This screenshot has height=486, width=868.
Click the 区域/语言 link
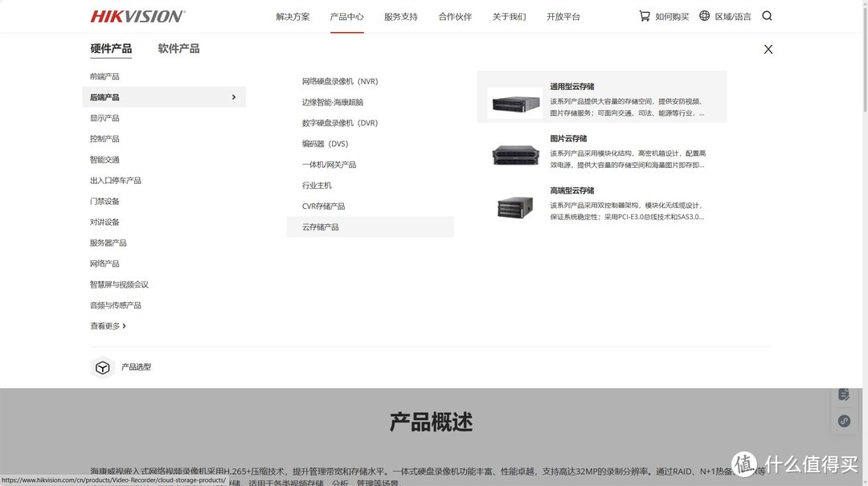(x=733, y=17)
